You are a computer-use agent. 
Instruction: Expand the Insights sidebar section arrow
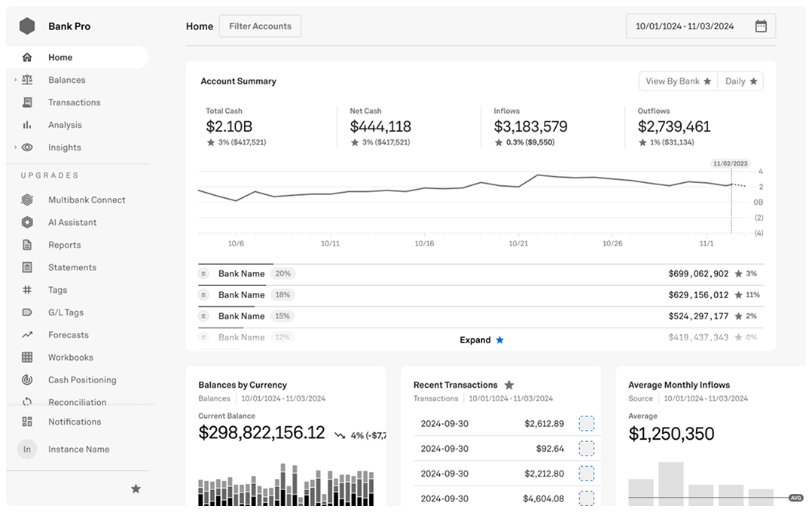point(15,148)
